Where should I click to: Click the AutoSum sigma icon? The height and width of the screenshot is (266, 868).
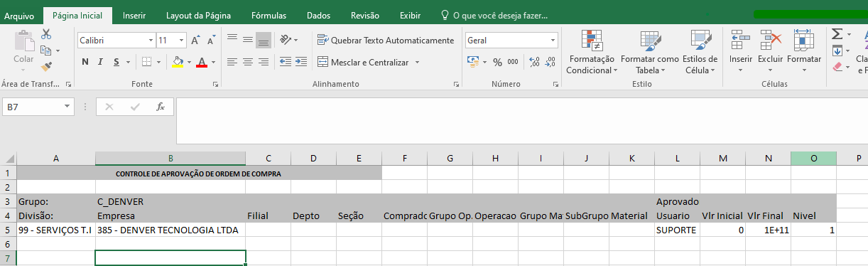click(x=837, y=33)
